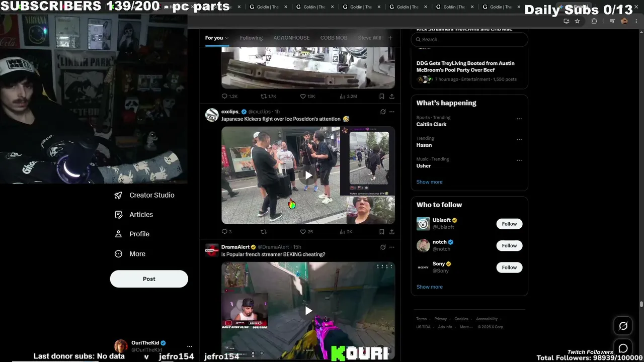Open the "Is Popular french streamer BEKING cheating?" post
This screenshot has height=362, width=644.
click(273, 254)
